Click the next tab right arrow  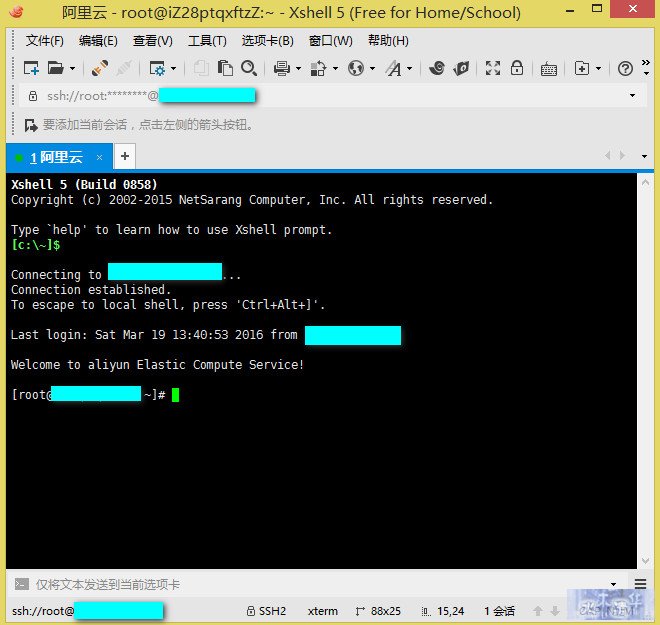coord(623,156)
